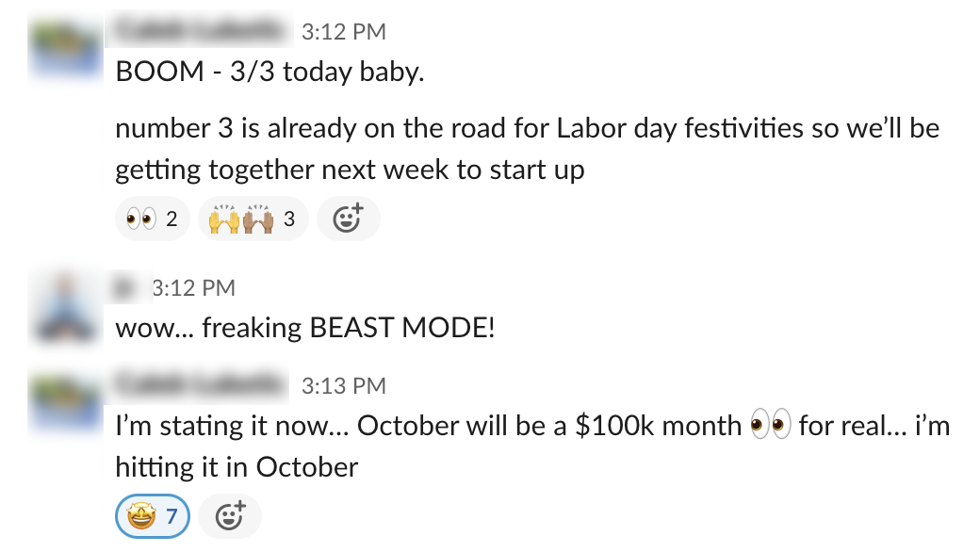This screenshot has height=552, width=980.
Task: Click the 3:13 PM timestamp
Action: (343, 385)
